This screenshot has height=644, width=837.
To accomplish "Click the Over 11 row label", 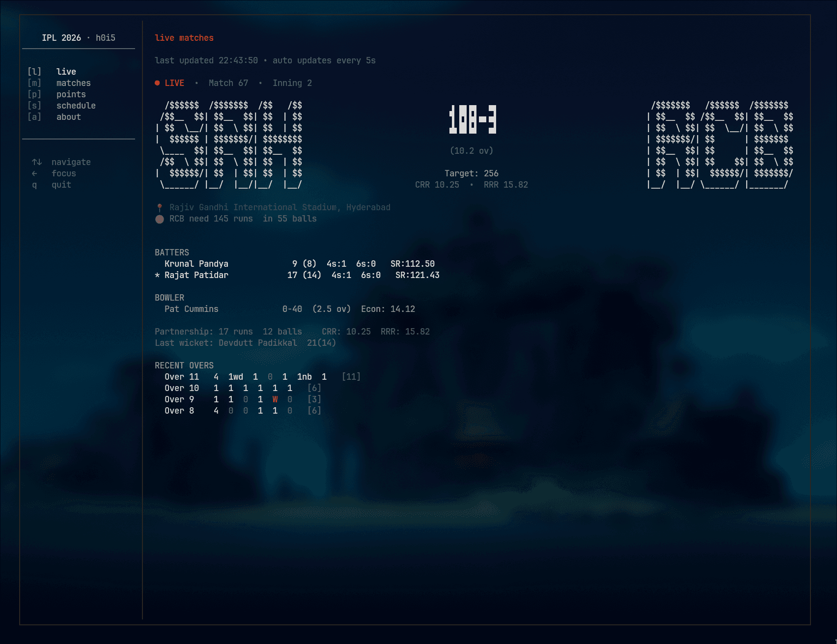I will click(182, 377).
